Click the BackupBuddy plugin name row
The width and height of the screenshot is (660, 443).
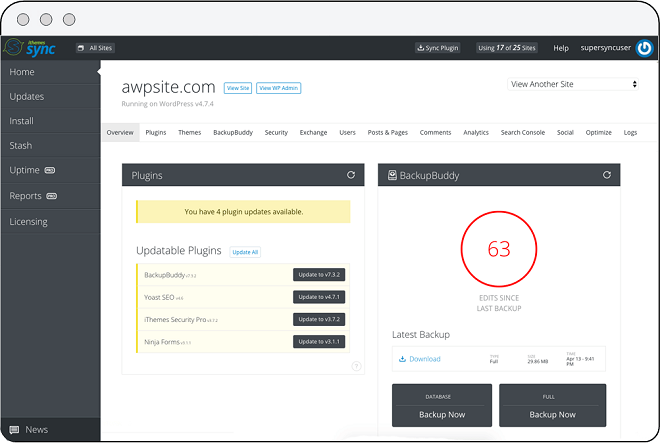(243, 275)
